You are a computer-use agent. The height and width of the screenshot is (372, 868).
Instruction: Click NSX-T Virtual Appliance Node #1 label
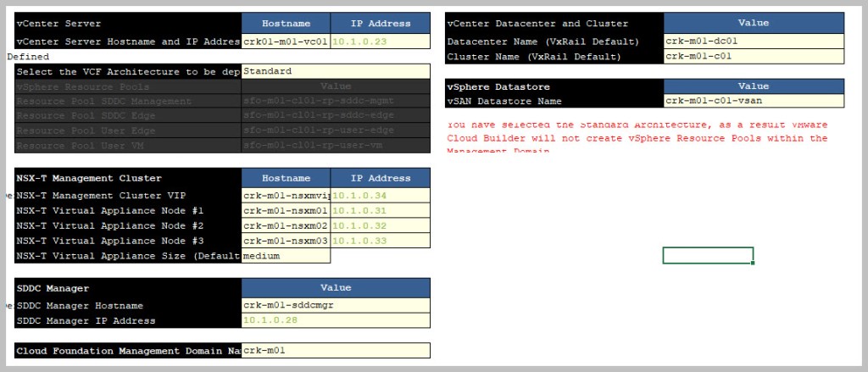(x=128, y=210)
